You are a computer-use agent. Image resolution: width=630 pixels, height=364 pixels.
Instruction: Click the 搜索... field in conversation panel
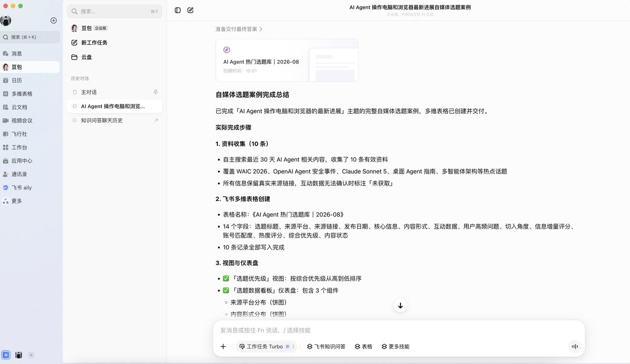pos(114,11)
